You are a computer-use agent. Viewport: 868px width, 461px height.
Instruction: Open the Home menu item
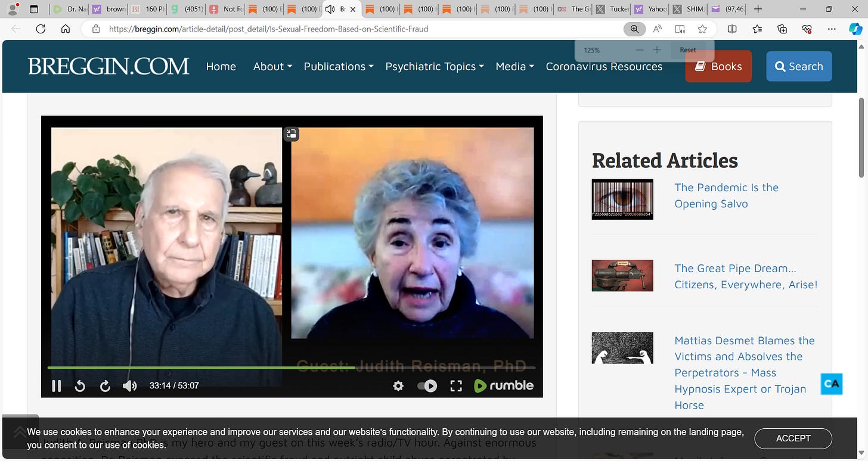(x=221, y=66)
